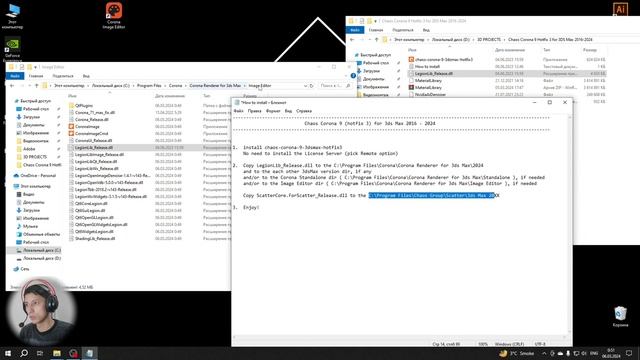The width and height of the screenshot is (640, 360).
Task: Open recent locations dropdown in Image Editor explorer
Action: pos(29,86)
